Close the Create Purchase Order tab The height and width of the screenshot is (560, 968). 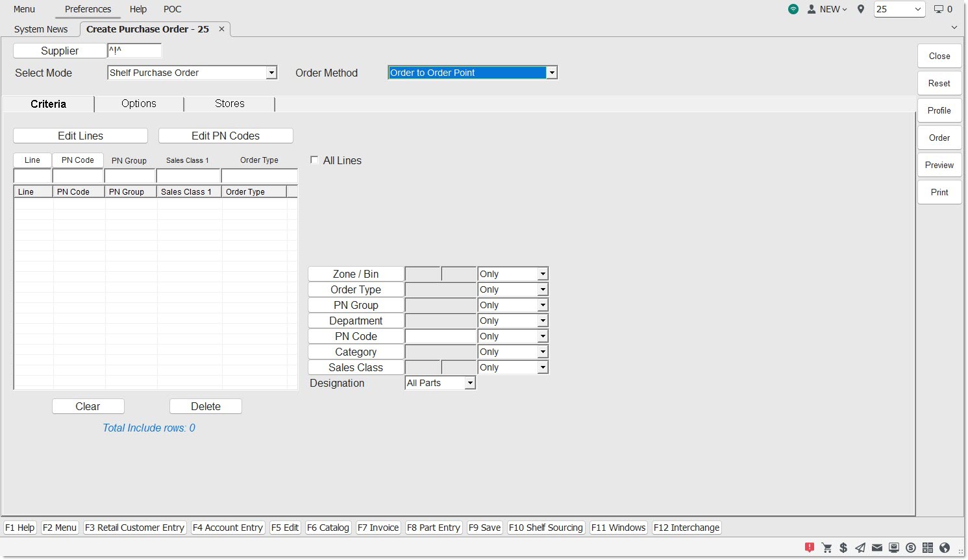click(221, 29)
